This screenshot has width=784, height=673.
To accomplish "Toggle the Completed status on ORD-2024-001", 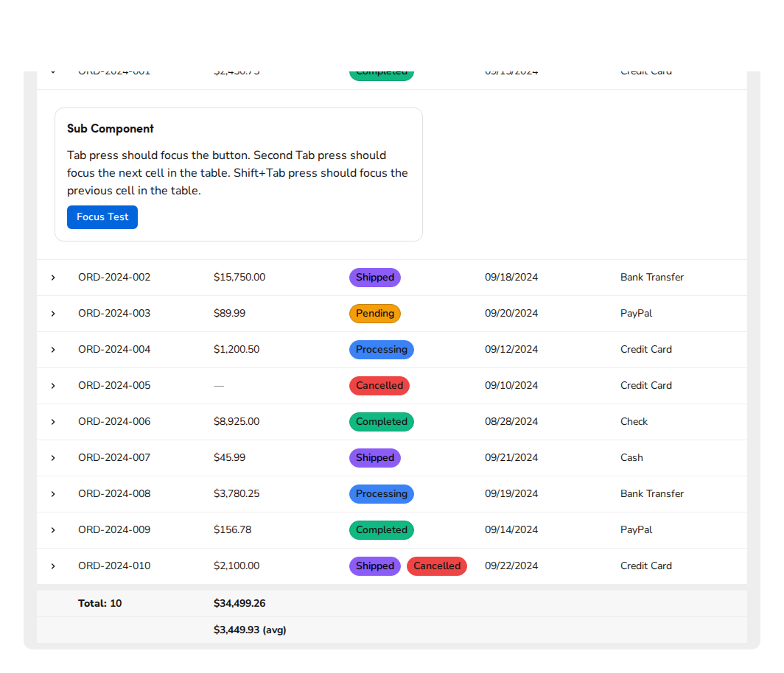I will coord(381,71).
